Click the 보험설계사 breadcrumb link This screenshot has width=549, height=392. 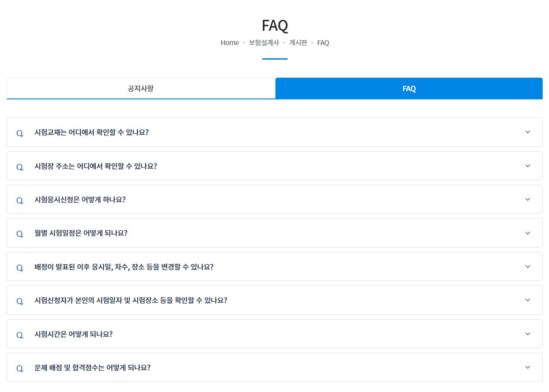(263, 42)
